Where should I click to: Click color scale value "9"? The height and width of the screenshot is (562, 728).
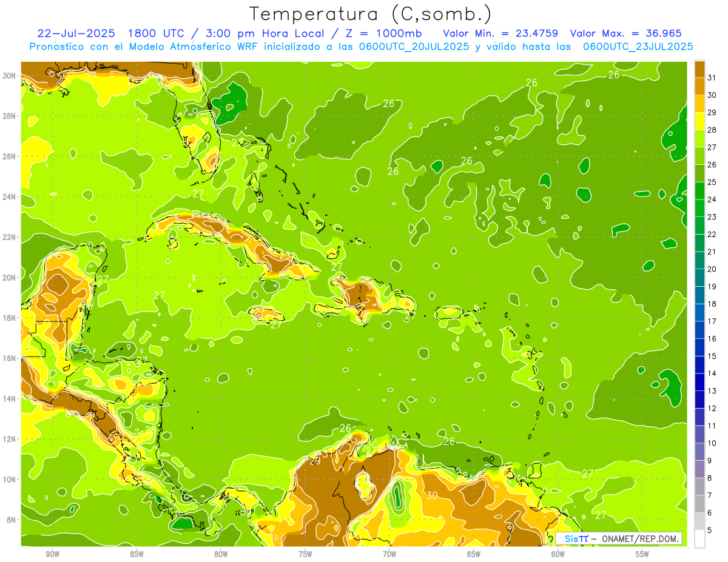point(710,460)
